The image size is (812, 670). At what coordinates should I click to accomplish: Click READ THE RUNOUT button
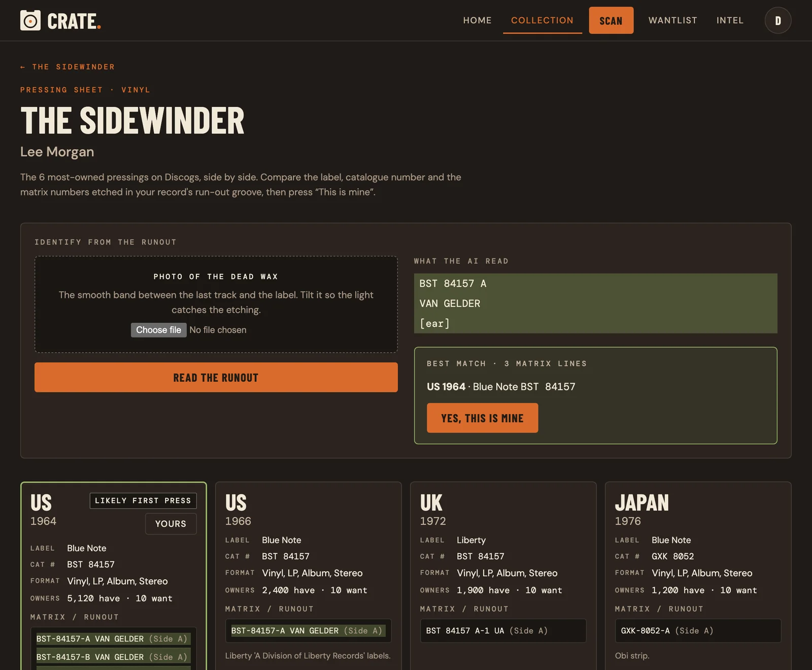pyautogui.click(x=216, y=377)
